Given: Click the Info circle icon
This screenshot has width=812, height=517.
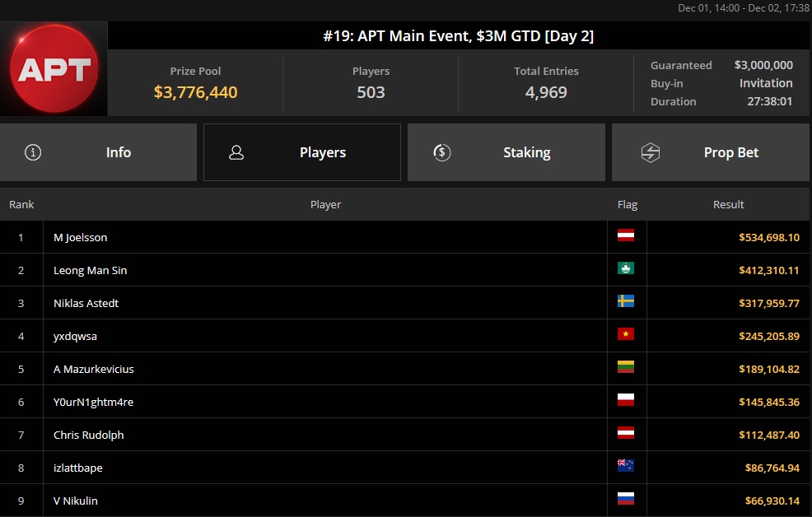Looking at the screenshot, I should (33, 152).
